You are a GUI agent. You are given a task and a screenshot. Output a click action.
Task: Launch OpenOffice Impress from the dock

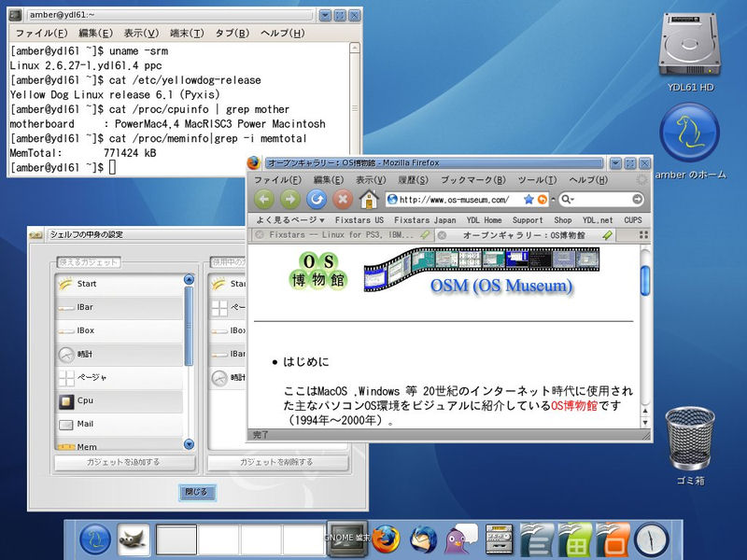[x=613, y=539]
